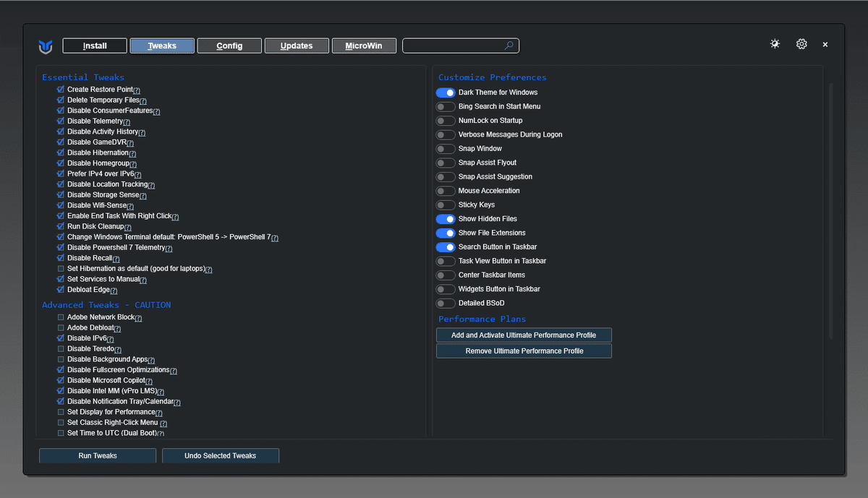Open help (?) for Run Disk Cleanup
This screenshot has width=868, height=498.
point(128,228)
